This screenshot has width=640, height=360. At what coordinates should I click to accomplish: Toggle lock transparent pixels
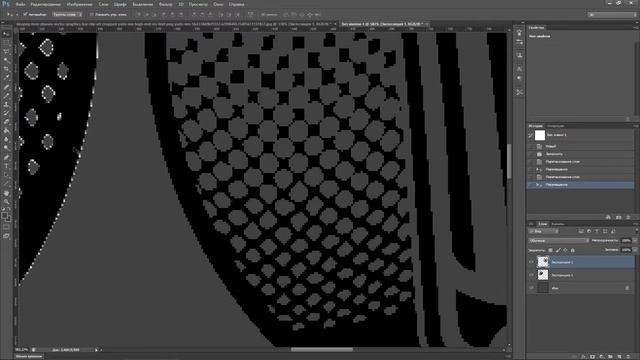pyautogui.click(x=550, y=250)
